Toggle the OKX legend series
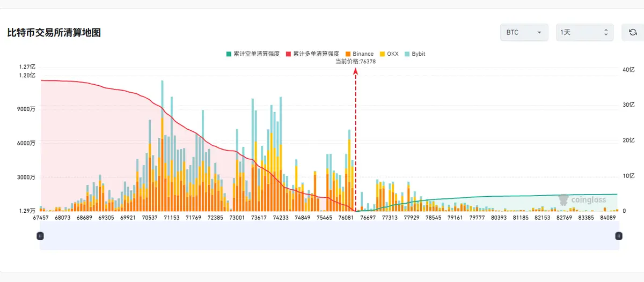 click(389, 54)
